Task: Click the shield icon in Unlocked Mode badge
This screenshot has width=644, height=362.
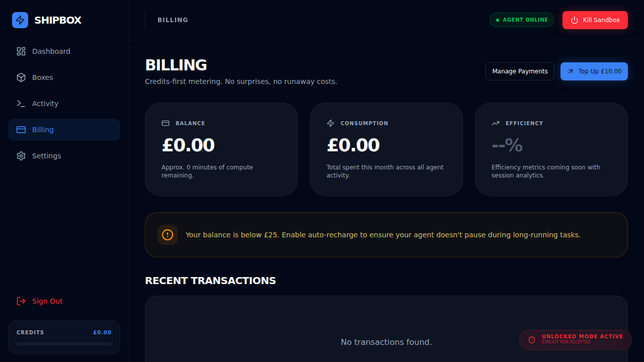Action: (532, 339)
